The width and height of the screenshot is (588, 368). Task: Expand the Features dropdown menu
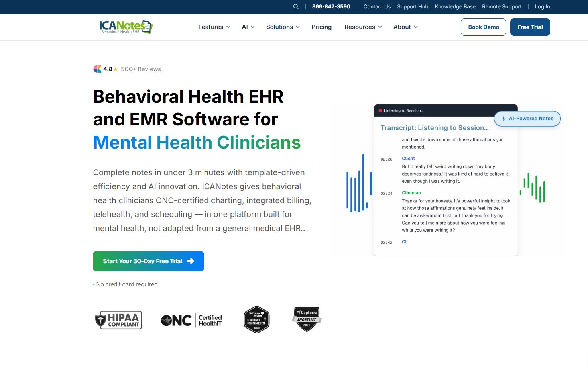tap(214, 27)
